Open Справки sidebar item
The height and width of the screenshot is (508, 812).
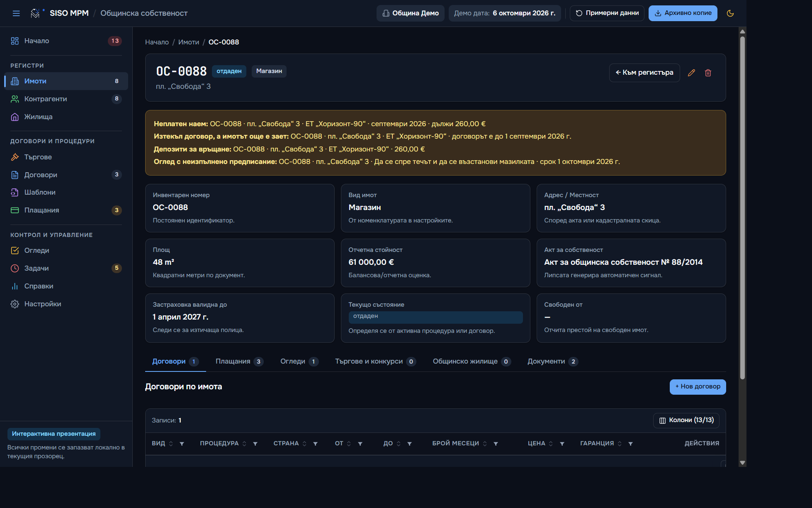(x=66, y=286)
